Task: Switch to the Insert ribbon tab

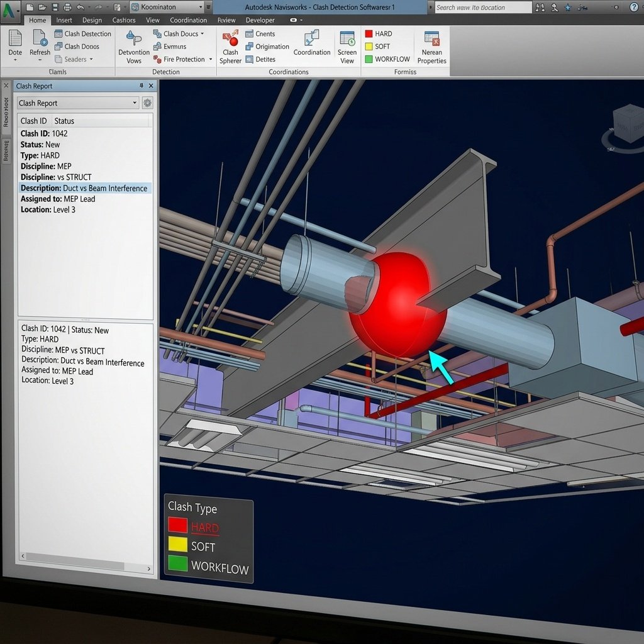Action: pos(64,20)
